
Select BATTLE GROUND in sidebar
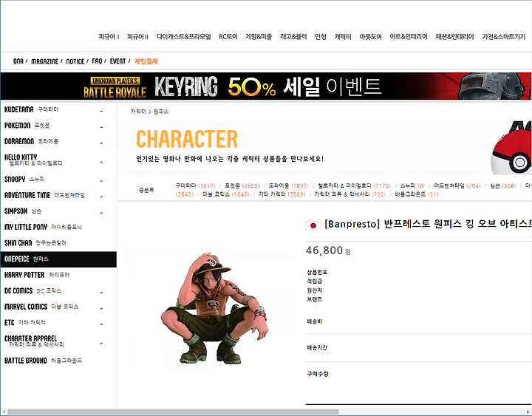pos(43,361)
